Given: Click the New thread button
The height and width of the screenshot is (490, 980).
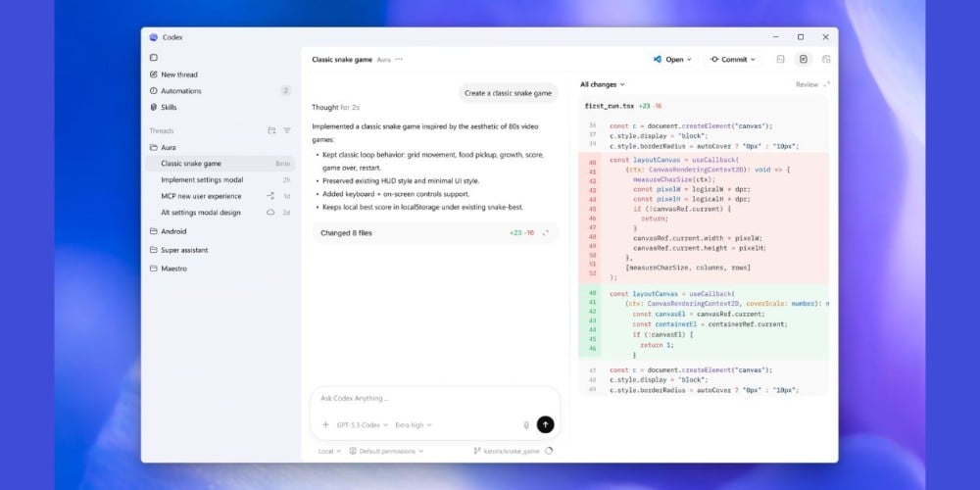Looking at the screenshot, I should pos(178,74).
